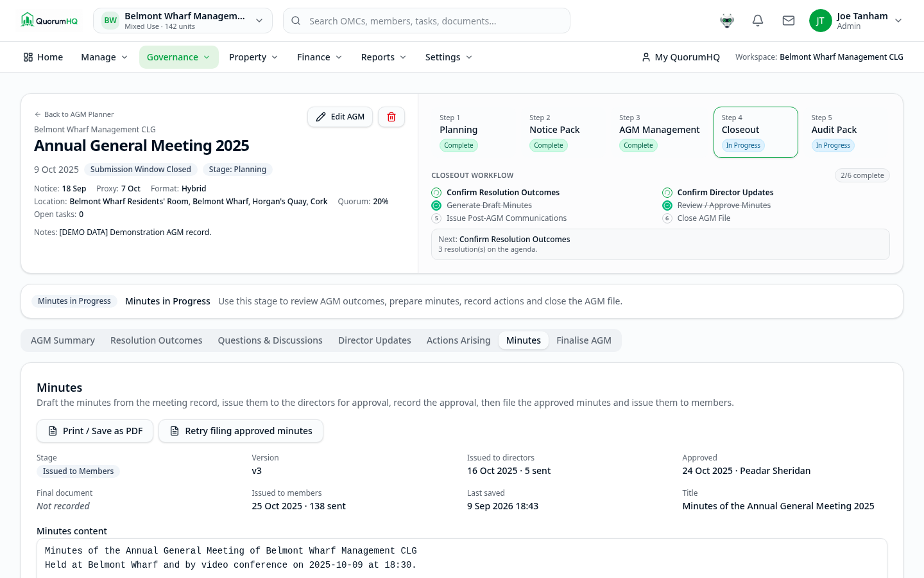Image resolution: width=924 pixels, height=578 pixels.
Task: Open the mail inbox icon
Action: tap(789, 21)
